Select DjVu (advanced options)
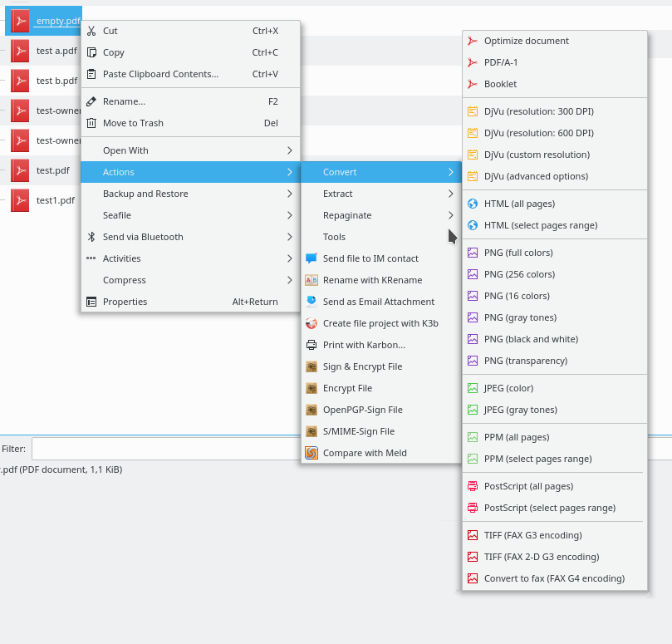672x644 pixels. click(x=555, y=176)
